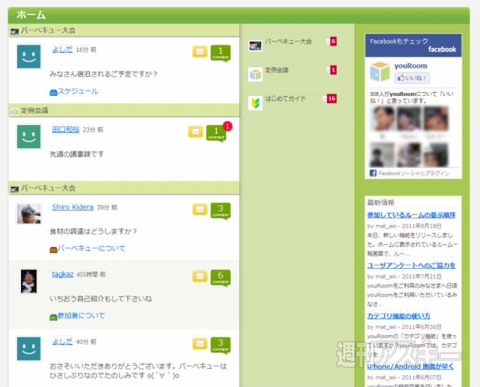480x387 pixels.
Task: Click the Facebook いいね! like button
Action: (412, 78)
